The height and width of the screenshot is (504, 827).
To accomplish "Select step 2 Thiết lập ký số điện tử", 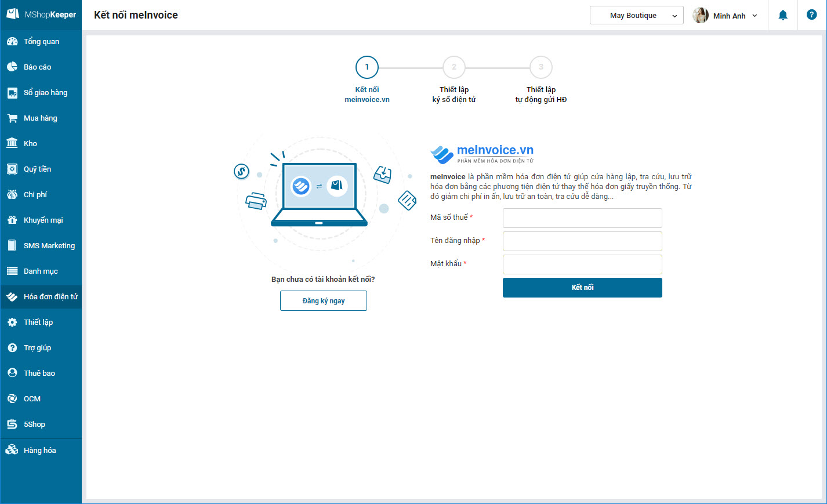I will 454,80.
